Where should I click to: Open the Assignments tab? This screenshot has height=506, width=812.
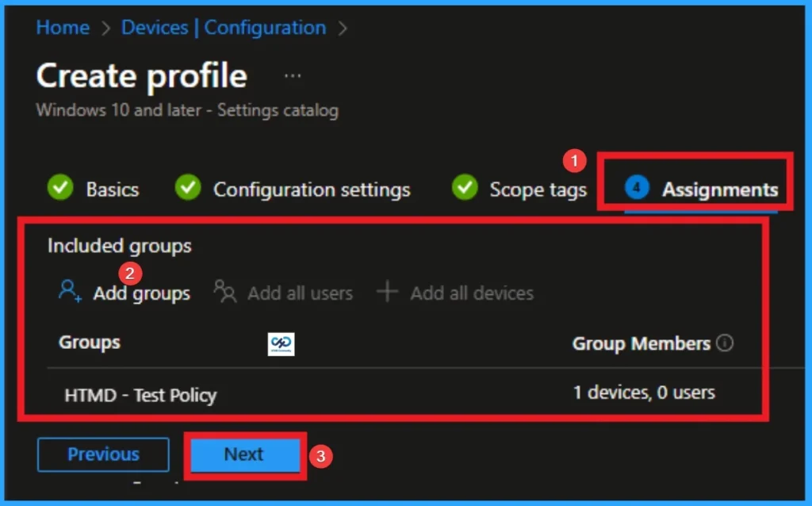coord(718,189)
